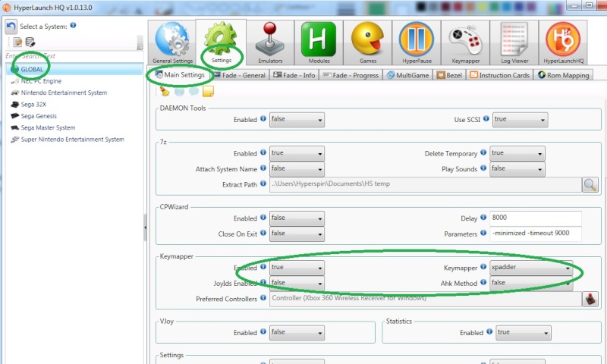The image size is (607, 364).
Task: Switch to MultiGame tab
Action: [408, 75]
